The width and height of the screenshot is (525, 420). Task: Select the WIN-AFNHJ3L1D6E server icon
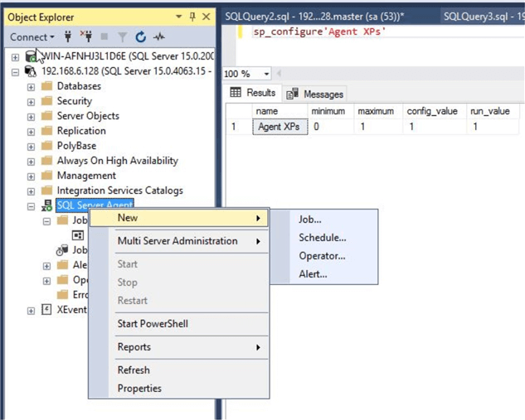[x=32, y=56]
